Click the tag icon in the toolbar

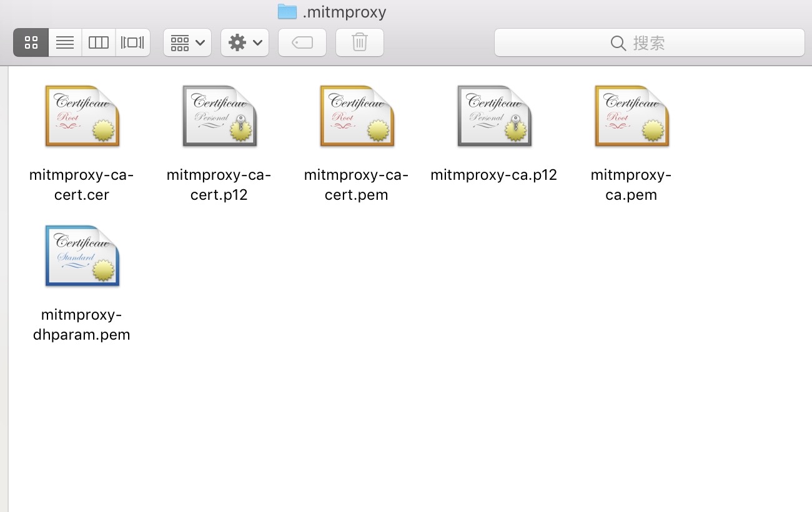pos(302,42)
